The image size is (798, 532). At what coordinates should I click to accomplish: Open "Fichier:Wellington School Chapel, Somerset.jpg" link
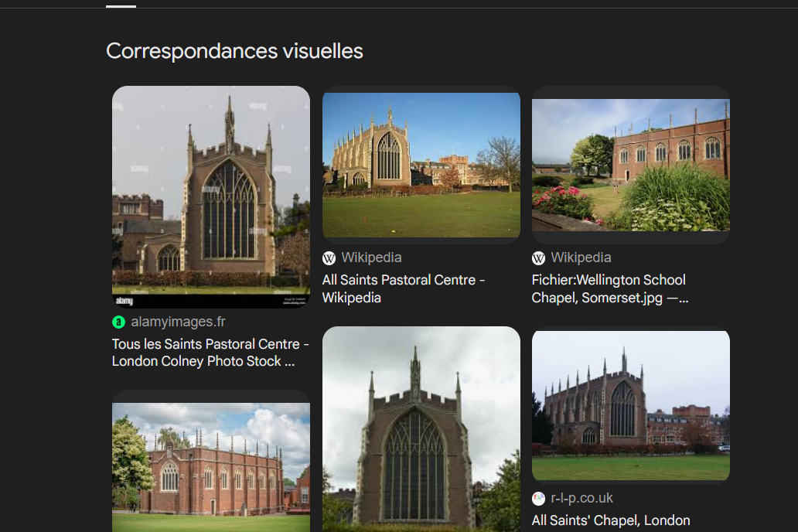pyautogui.click(x=609, y=288)
